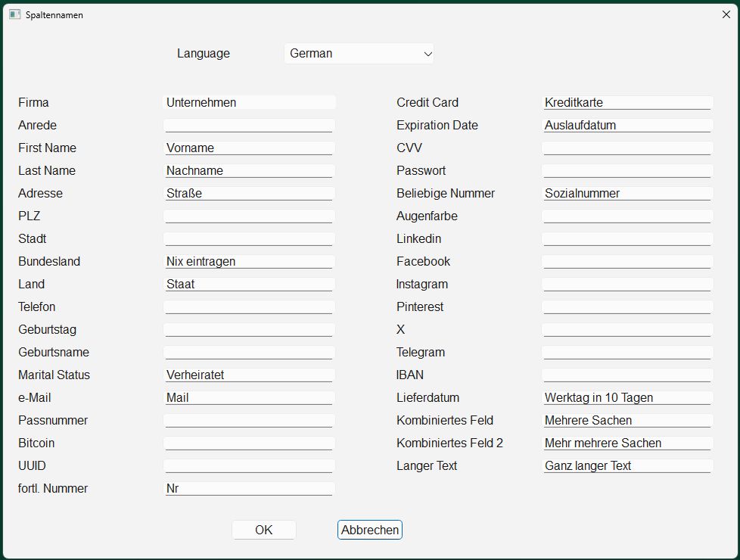Click the Marital Status field with Verheiratet
Viewport: 740px width, 560px height.
click(249, 375)
